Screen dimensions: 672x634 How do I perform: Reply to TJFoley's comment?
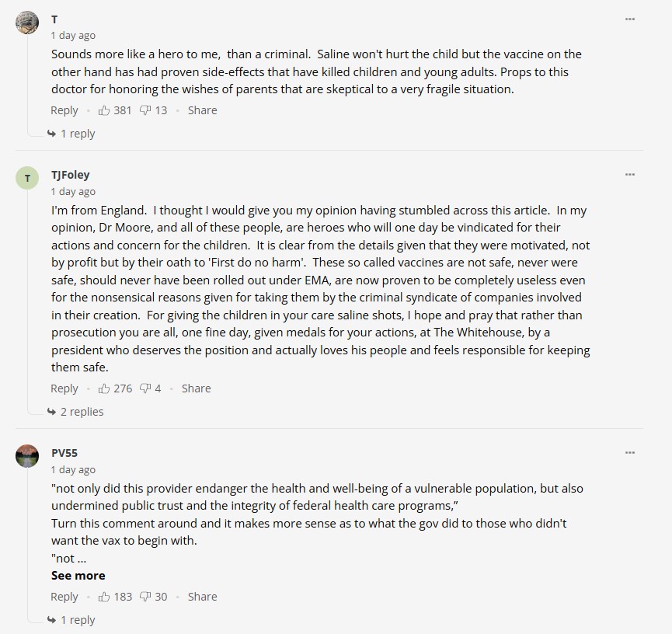[64, 388]
